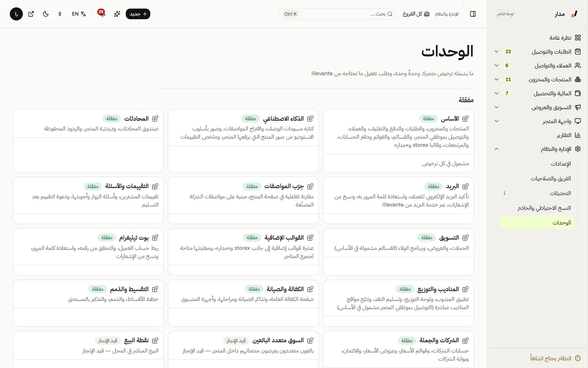The height and width of the screenshot is (368, 588).
Task: Open the notifications icon with 25 badge
Action: pyautogui.click(x=101, y=14)
